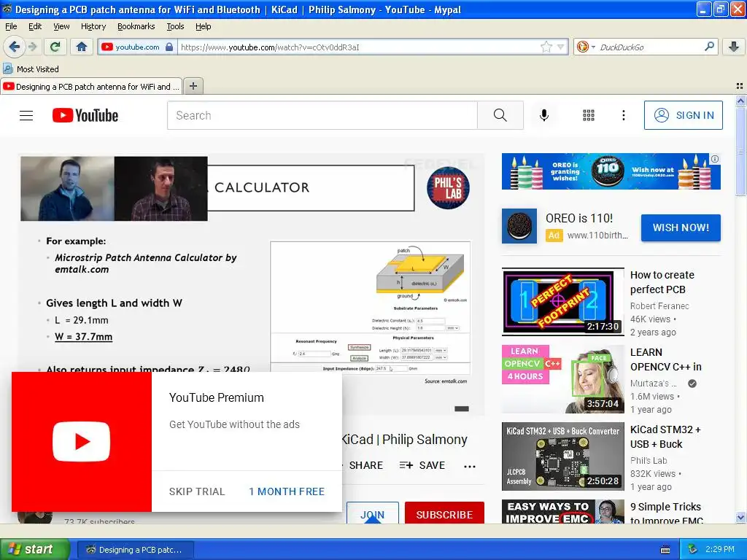Open the Perfect Footprint video thumbnail
The image size is (747, 560).
[562, 301]
